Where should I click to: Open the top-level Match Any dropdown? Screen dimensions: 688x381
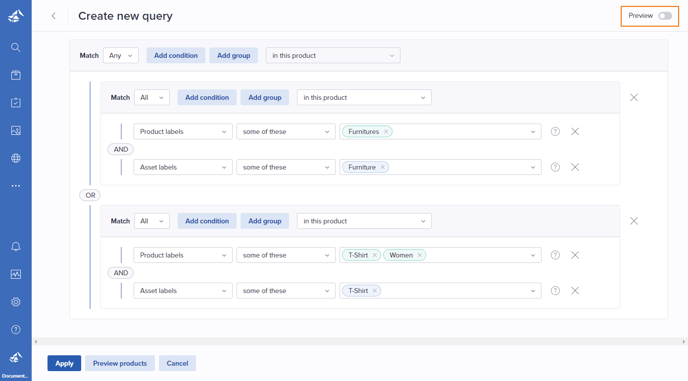click(x=121, y=55)
